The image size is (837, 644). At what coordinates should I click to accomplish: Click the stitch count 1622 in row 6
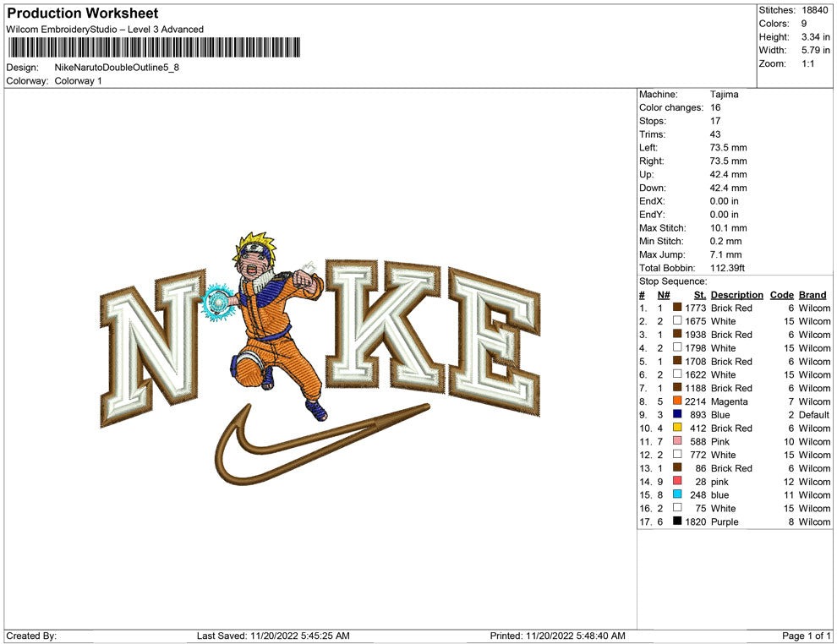coord(696,374)
